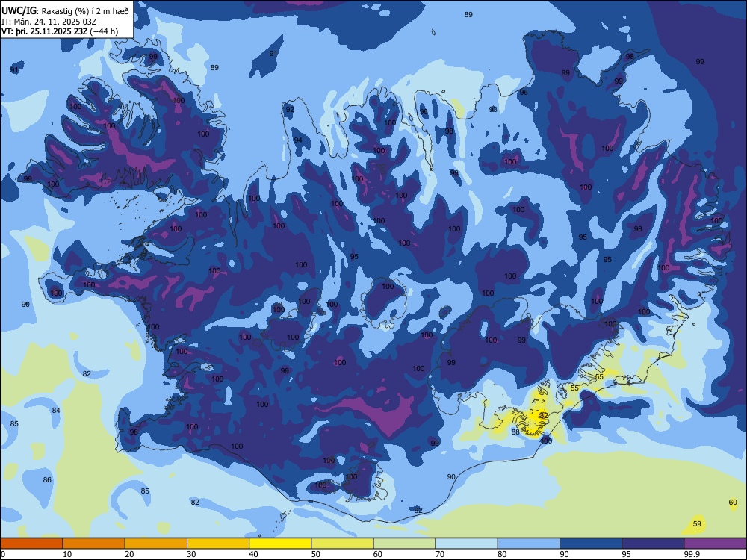Click the '40' legend scale label
The width and height of the screenshot is (747, 560).
253,554
